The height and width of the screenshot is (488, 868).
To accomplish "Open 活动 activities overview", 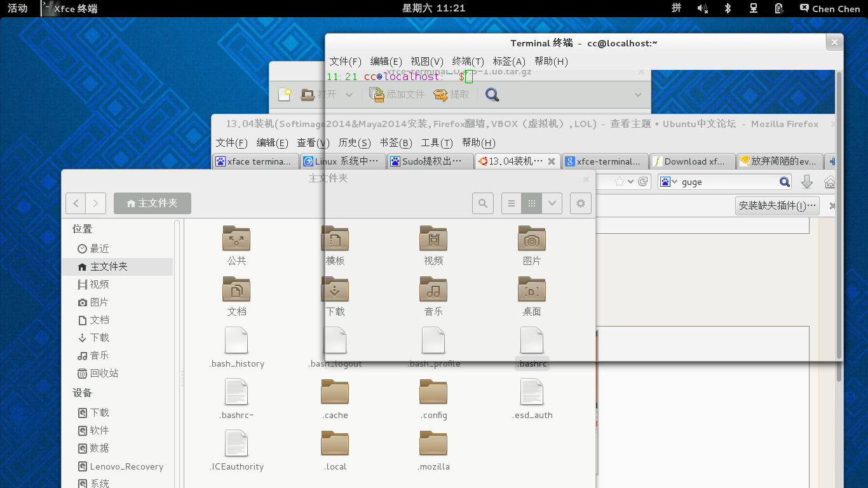I will pos(18,8).
